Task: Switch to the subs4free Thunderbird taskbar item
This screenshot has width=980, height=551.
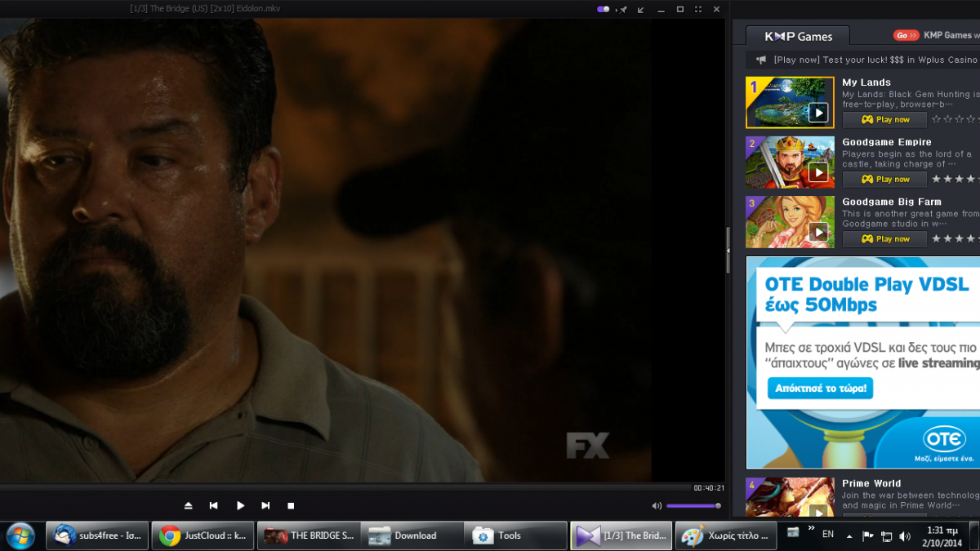Action: [98, 535]
